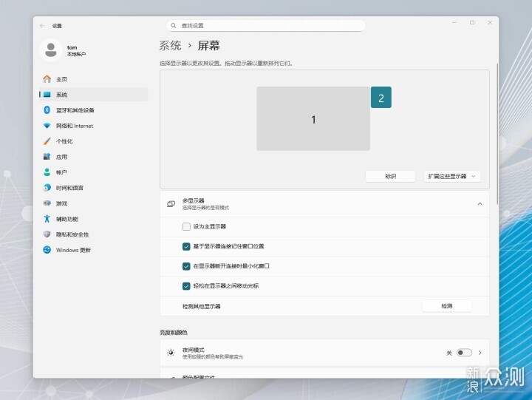Uncheck 基于显示器连接记住窗口位置
Screen dimensions: 532x400
[186, 246]
